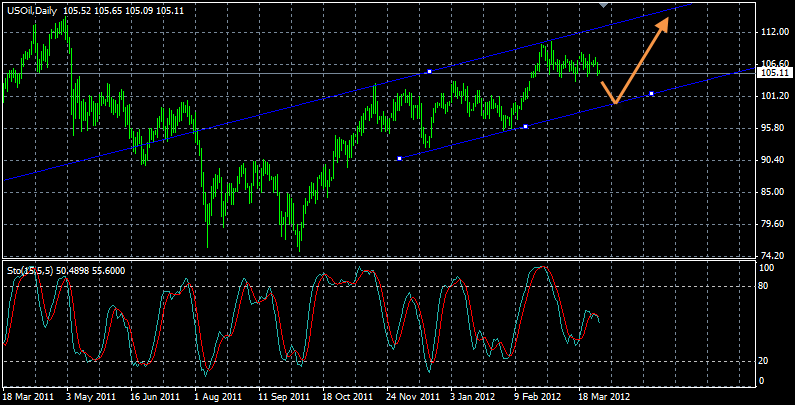This screenshot has height=405, width=795.
Task: Click the gray chart shift triangle marker
Action: point(603,5)
